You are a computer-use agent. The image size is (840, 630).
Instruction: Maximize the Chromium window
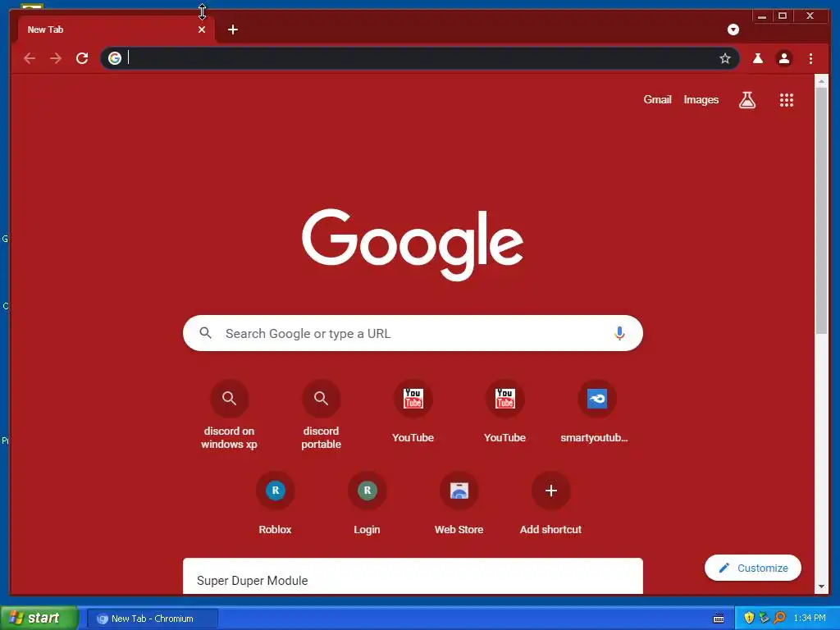point(782,16)
